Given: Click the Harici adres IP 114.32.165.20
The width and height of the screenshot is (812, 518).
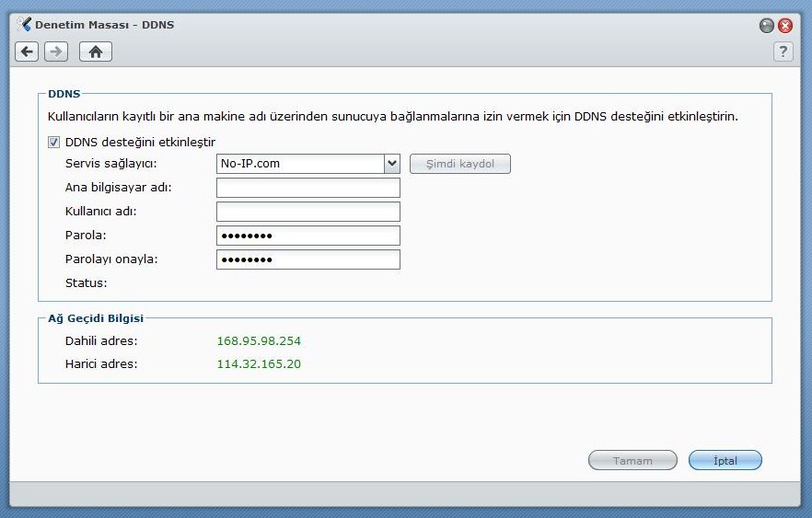Looking at the screenshot, I should coord(259,364).
